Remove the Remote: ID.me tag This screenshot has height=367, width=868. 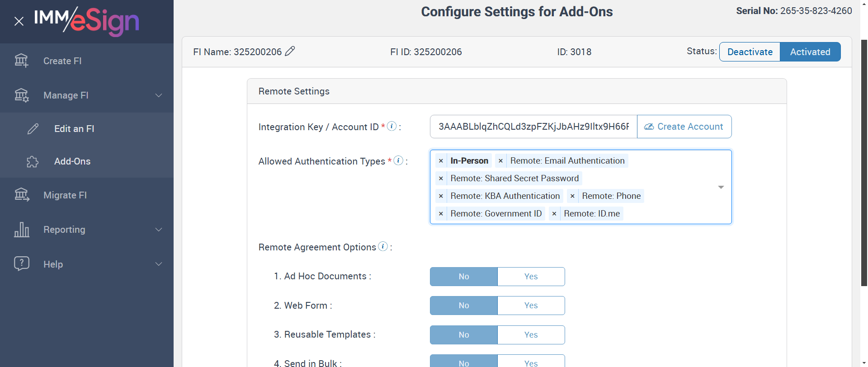[x=554, y=214]
